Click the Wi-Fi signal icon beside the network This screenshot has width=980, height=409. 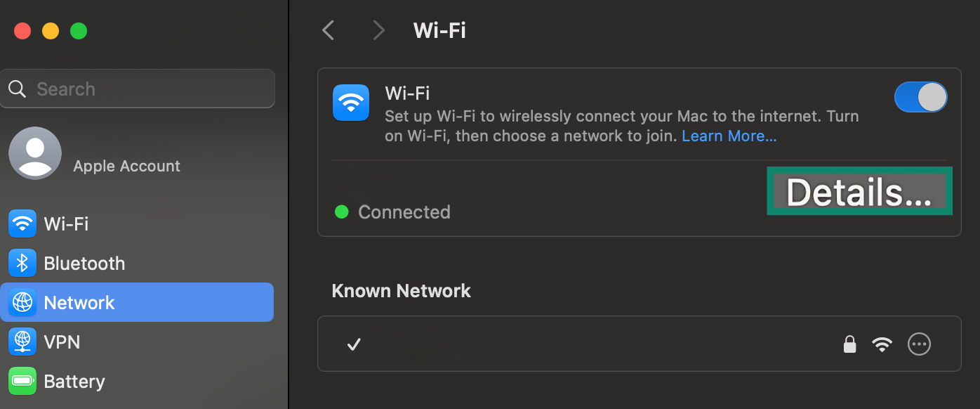[x=882, y=344]
